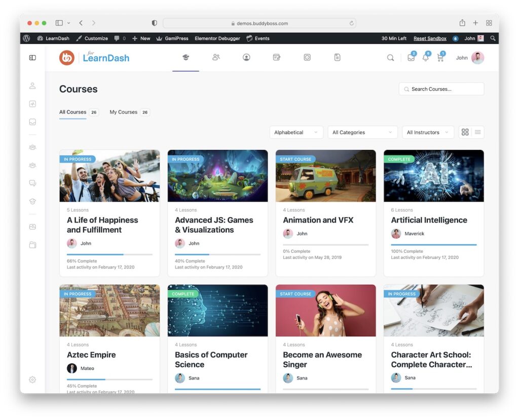Click the 66% progress bar on Life of Happiness
This screenshot has width=519, height=420.
109,254
